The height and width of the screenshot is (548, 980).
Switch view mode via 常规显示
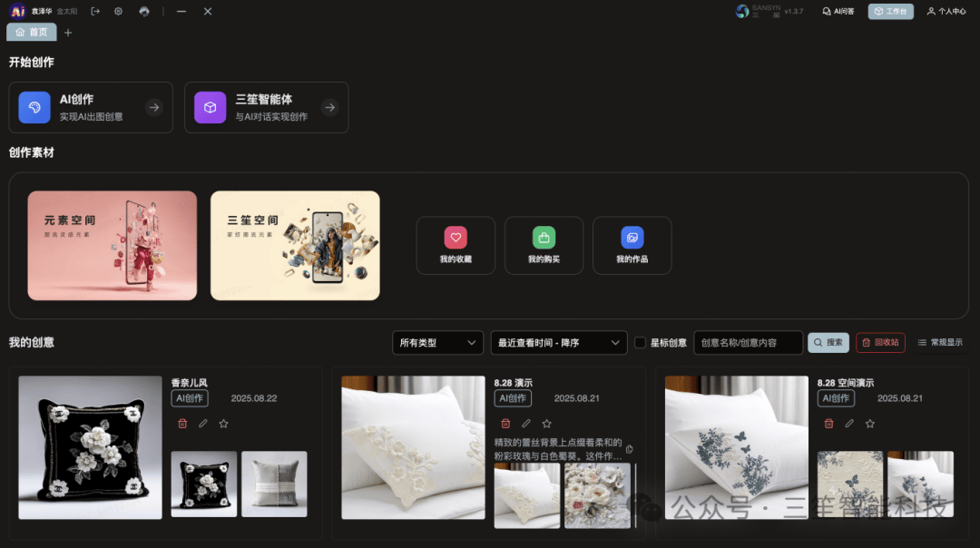(x=940, y=343)
